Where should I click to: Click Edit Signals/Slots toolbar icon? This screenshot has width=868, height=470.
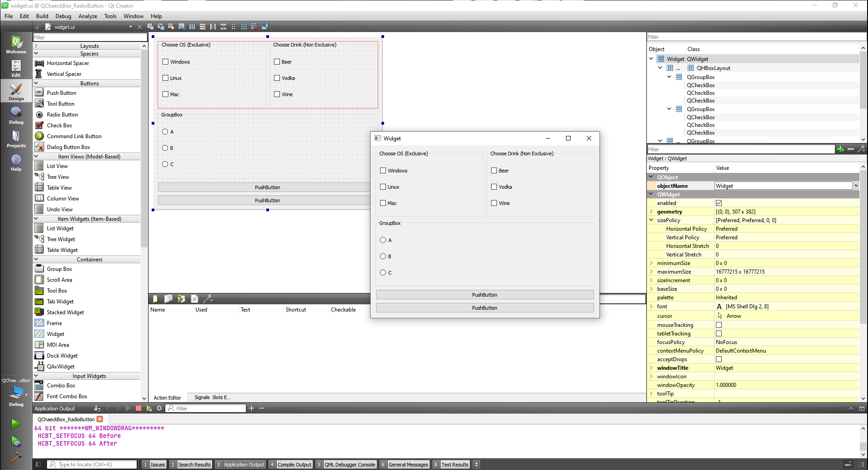161,27
